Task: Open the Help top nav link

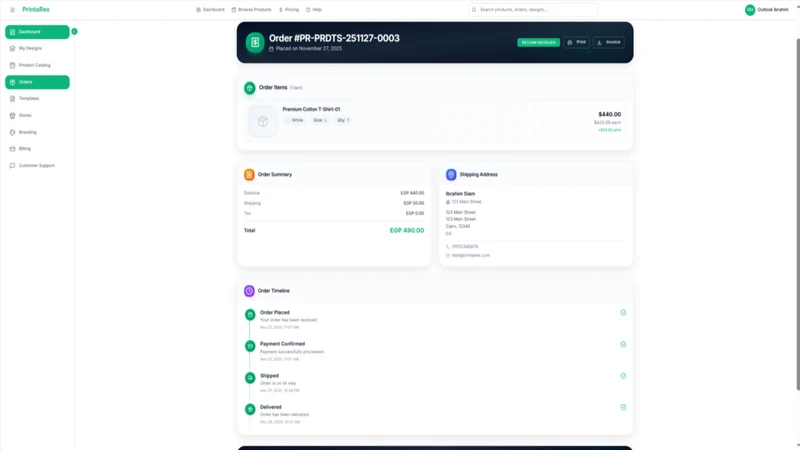Action: 314,10
